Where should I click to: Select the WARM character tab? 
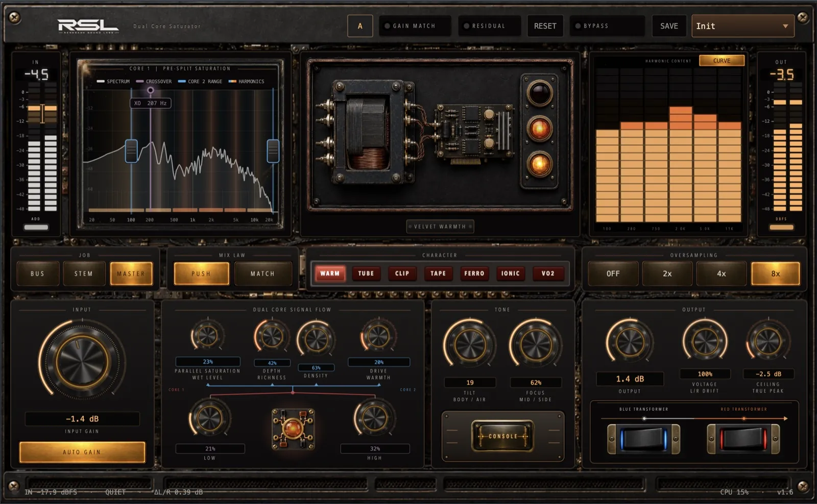pos(330,273)
